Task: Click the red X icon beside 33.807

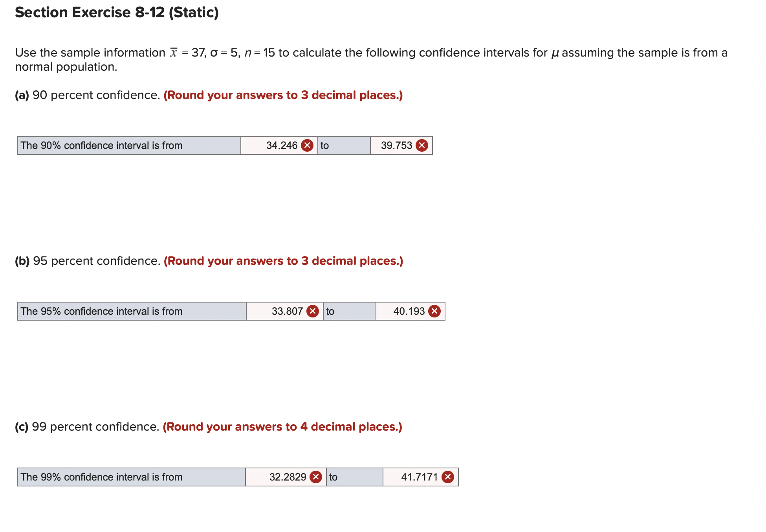Action: [x=313, y=311]
